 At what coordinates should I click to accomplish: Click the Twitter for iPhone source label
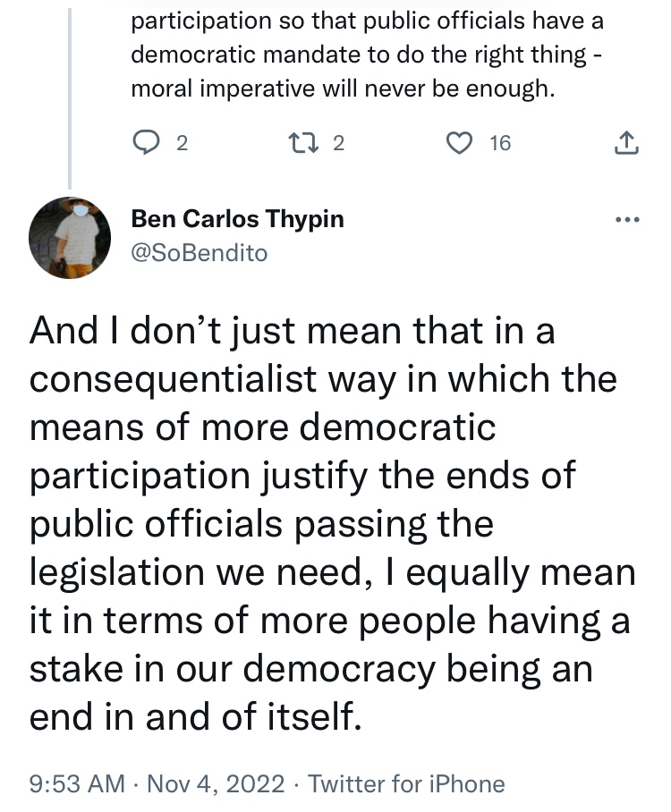click(x=406, y=784)
